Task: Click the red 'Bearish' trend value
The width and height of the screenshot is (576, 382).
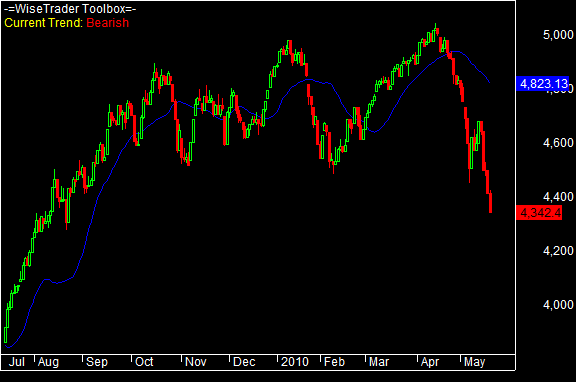Action: pyautogui.click(x=108, y=23)
